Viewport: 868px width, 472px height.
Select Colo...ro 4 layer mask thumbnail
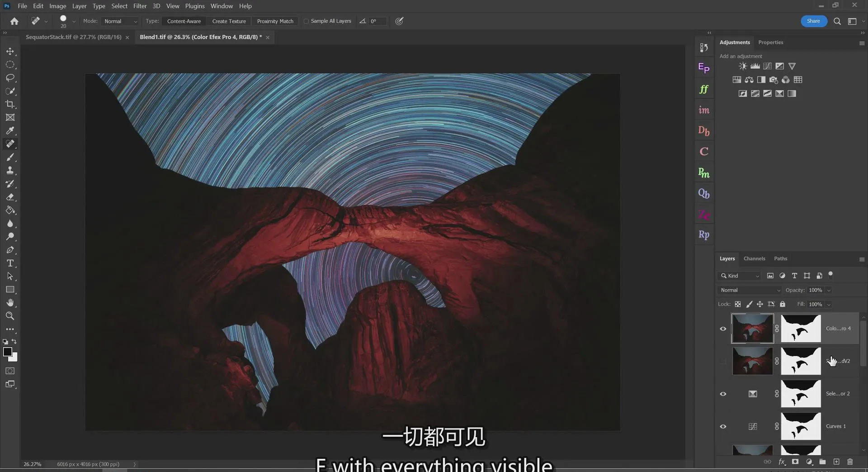tap(801, 329)
